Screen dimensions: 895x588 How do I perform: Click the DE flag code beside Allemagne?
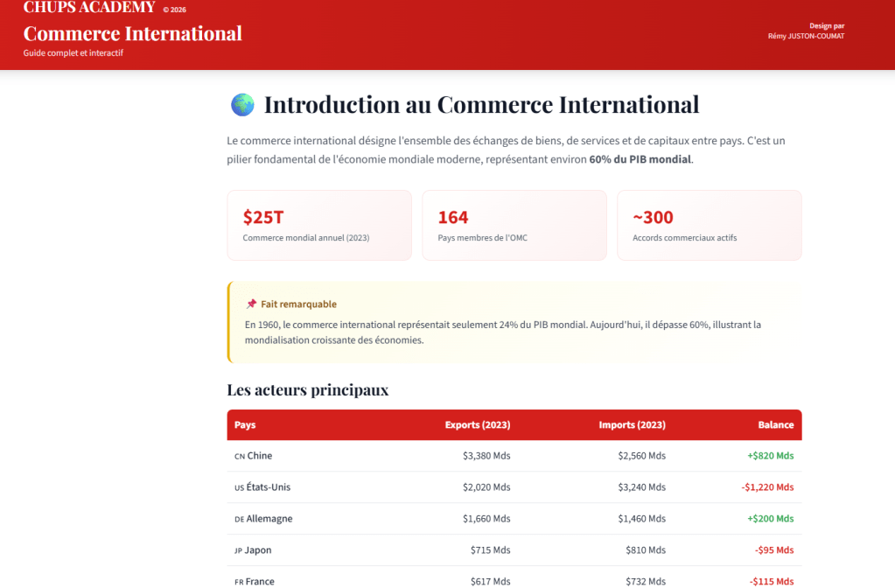[x=239, y=519]
